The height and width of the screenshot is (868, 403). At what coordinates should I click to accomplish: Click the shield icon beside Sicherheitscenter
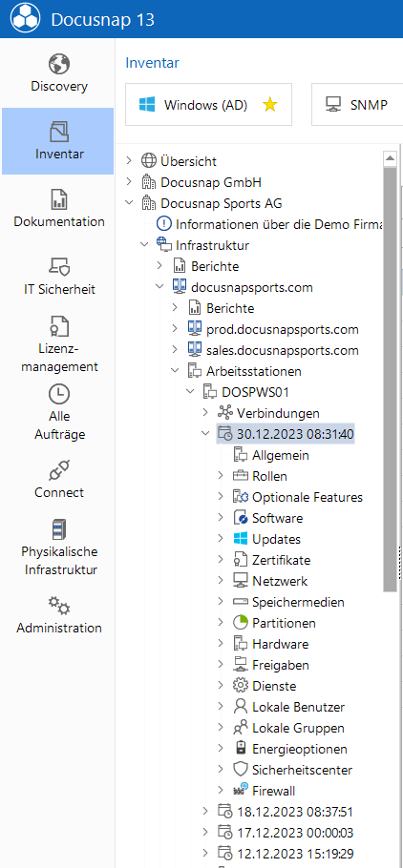click(241, 770)
